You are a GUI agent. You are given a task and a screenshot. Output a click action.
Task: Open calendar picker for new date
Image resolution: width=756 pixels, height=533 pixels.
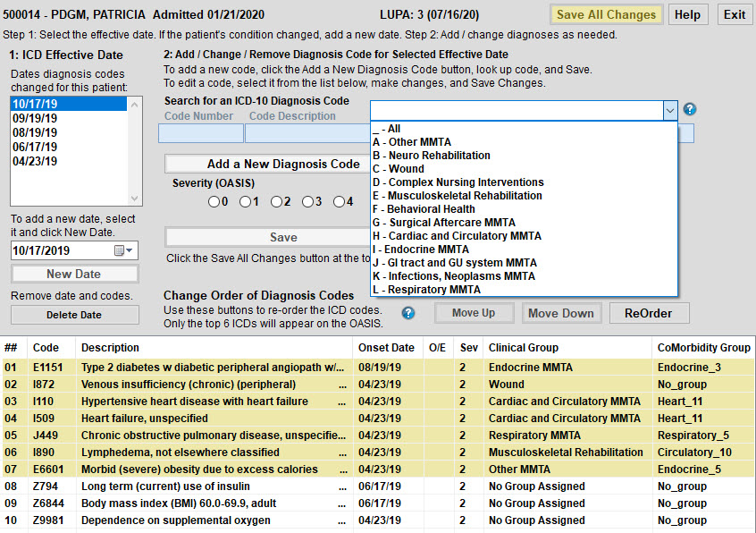point(123,250)
